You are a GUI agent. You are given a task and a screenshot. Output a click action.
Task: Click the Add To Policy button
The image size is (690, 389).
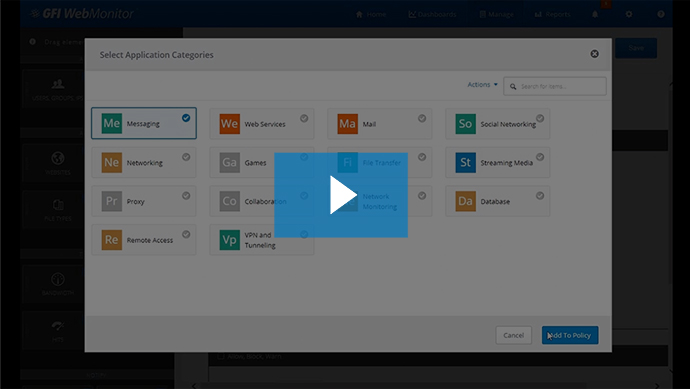570,335
